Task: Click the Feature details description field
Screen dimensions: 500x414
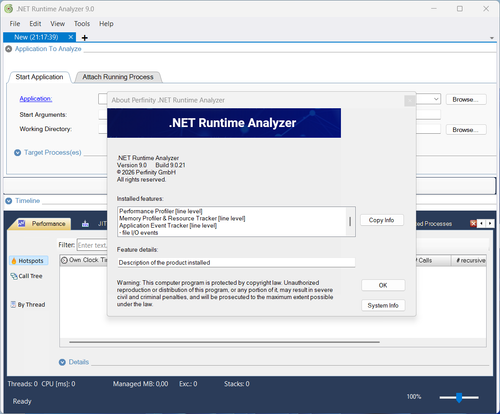Action: (236, 263)
